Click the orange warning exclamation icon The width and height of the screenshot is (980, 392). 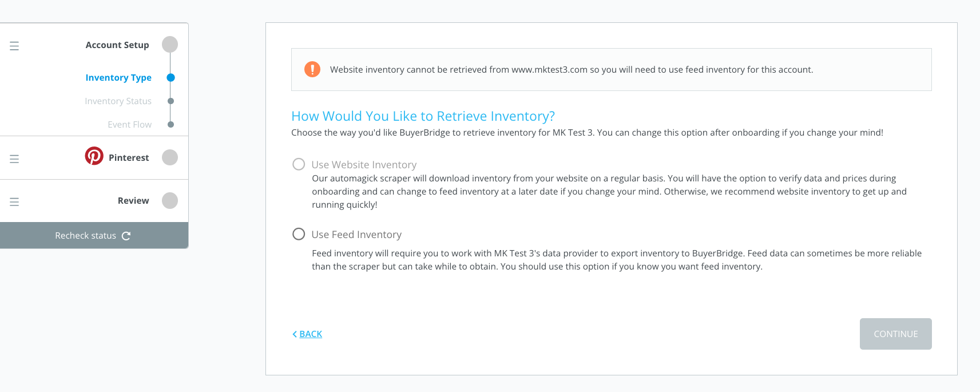[x=312, y=69]
